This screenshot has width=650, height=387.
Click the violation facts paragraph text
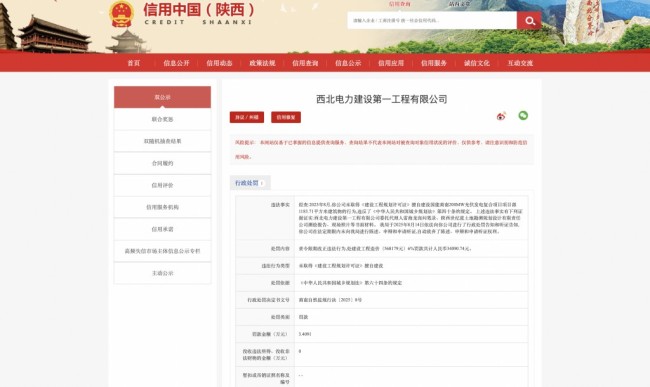(411, 218)
